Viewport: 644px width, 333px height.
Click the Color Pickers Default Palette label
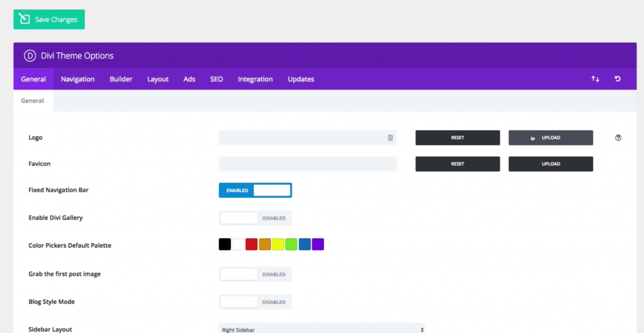[70, 246]
